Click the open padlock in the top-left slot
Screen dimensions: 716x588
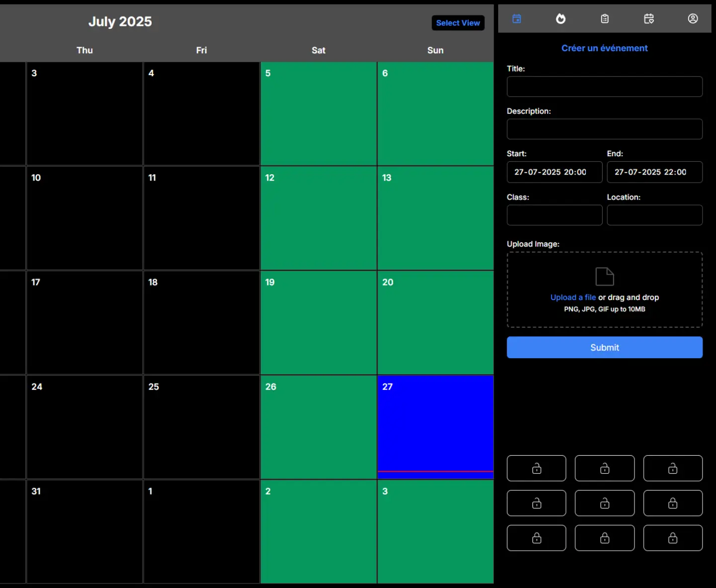pyautogui.click(x=537, y=468)
